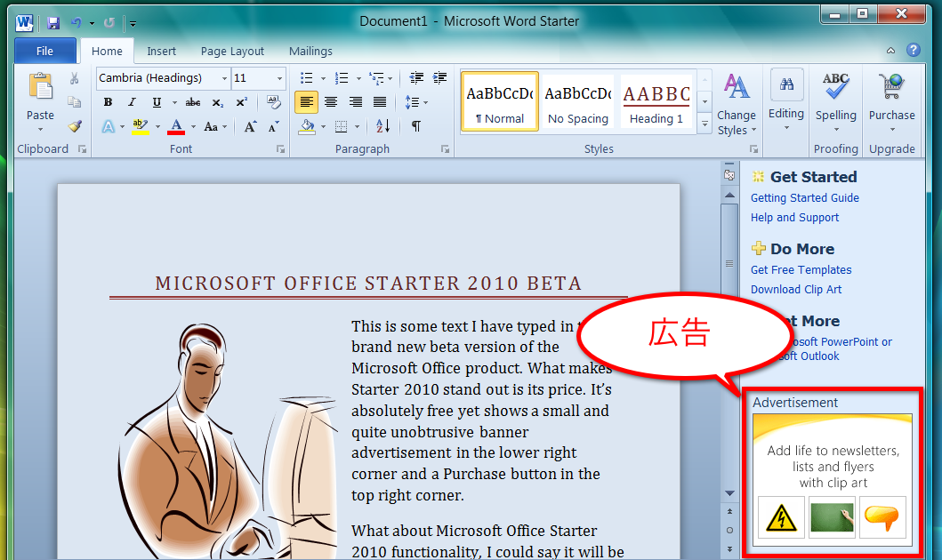Toggle Strikethrough formatting
The height and width of the screenshot is (560, 942).
(x=193, y=102)
